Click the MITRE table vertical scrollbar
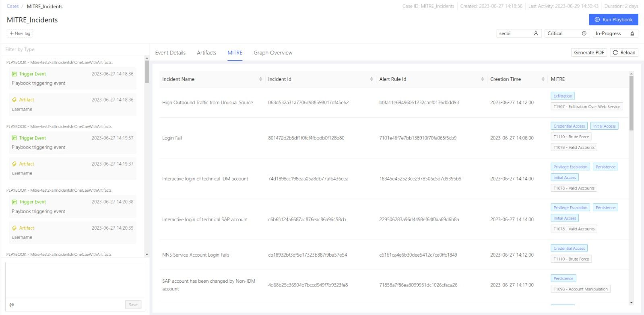Image resolution: width=644 pixels, height=315 pixels. point(631,103)
